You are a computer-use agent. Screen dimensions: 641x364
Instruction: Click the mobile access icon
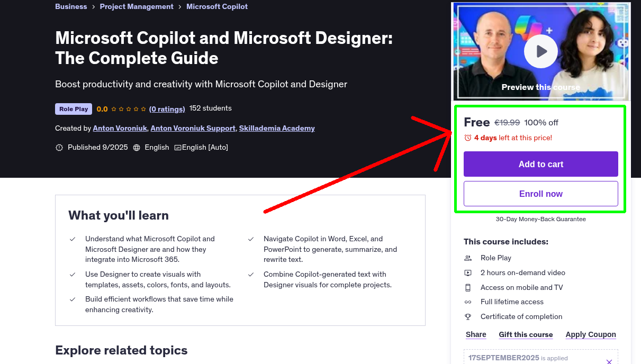click(x=468, y=288)
